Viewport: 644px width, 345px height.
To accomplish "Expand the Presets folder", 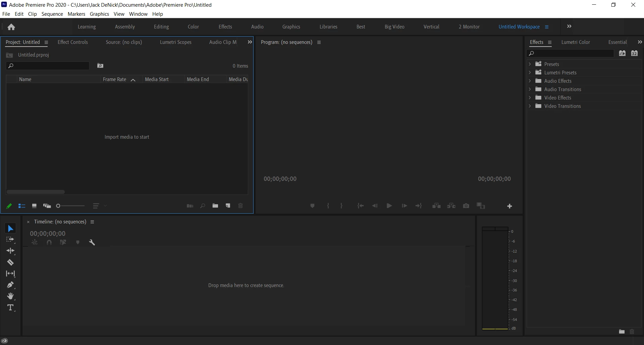I will (x=530, y=64).
